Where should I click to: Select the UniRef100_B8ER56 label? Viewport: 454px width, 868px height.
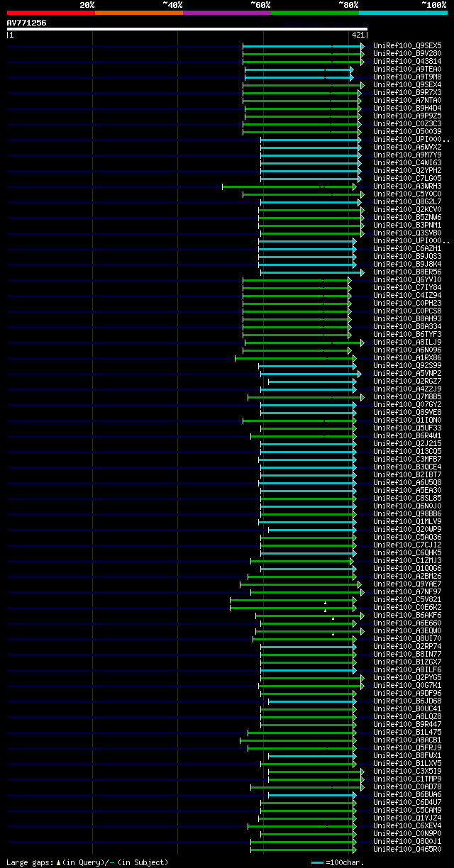[407, 272]
